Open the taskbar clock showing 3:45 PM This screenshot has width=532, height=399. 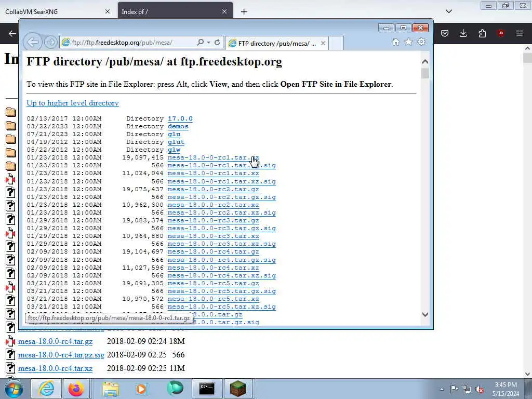pyautogui.click(x=506, y=389)
